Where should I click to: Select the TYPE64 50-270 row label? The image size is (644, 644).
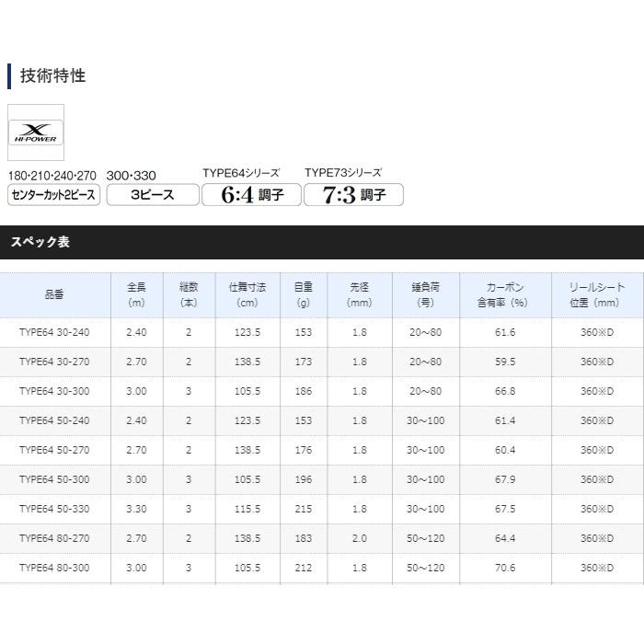point(54,450)
